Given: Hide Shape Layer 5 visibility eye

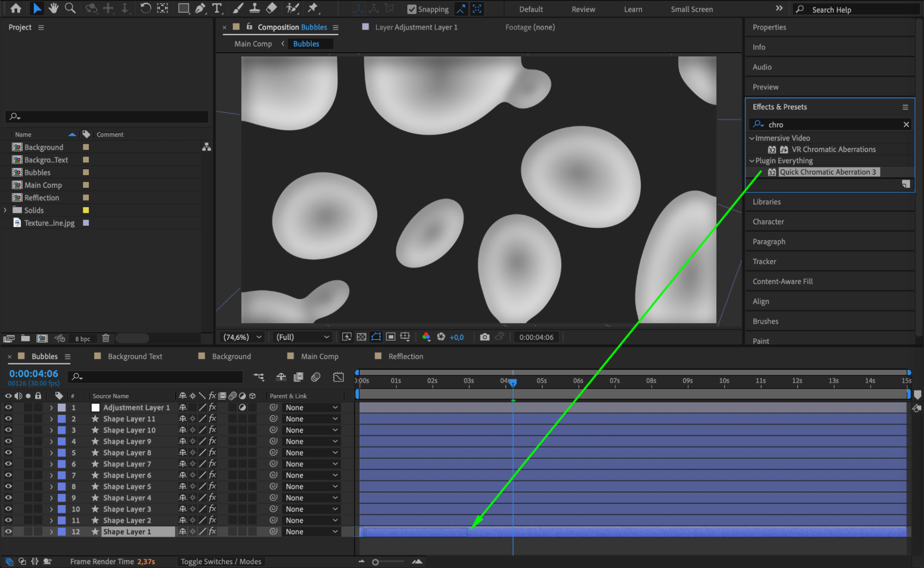Looking at the screenshot, I should pyautogui.click(x=8, y=486).
